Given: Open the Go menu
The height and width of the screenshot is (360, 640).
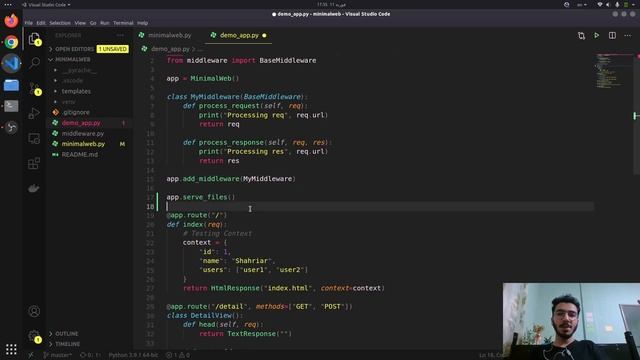Looking at the screenshot, I should tap(93, 23).
